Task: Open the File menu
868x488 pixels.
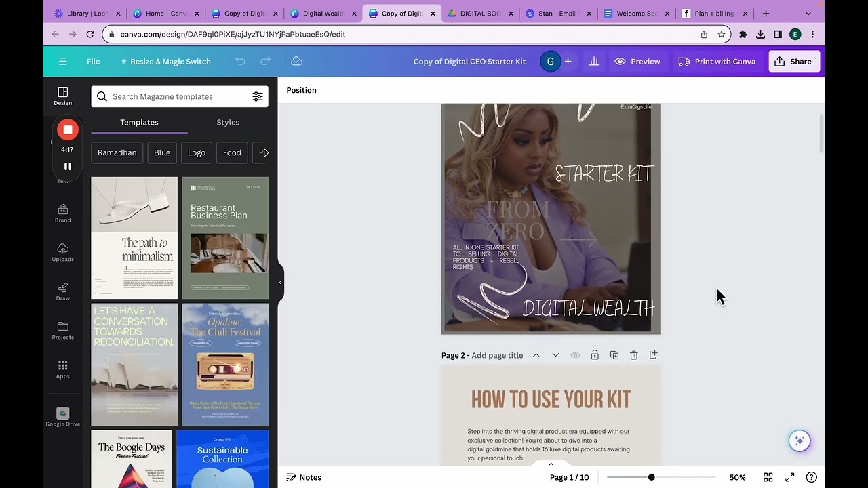Action: coord(93,62)
